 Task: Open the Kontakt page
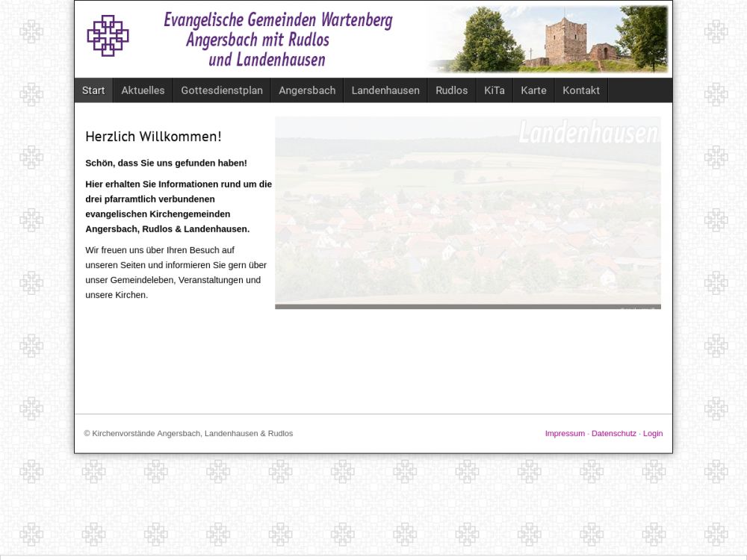point(581,90)
